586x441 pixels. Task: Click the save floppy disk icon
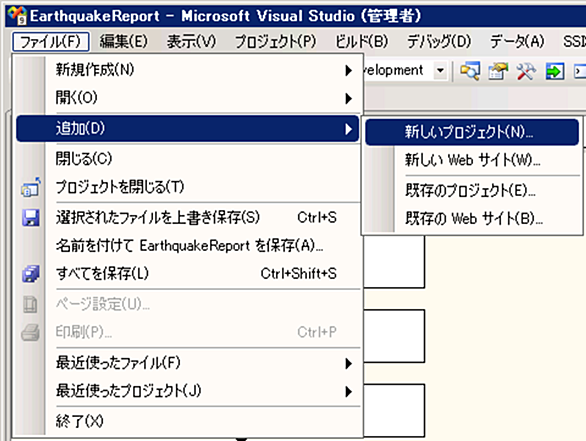[31, 218]
